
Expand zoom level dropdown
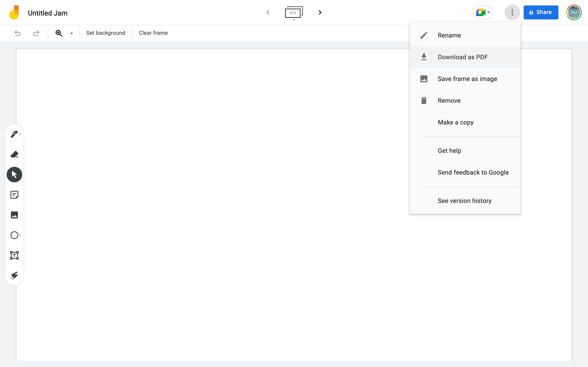[x=71, y=33]
